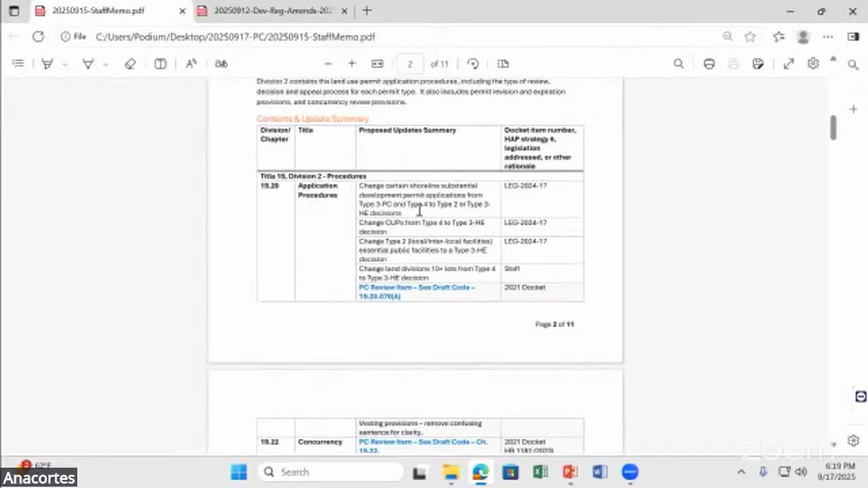Screen dimensions: 868x488
Task: Open the Translate tool
Action: click(x=221, y=64)
